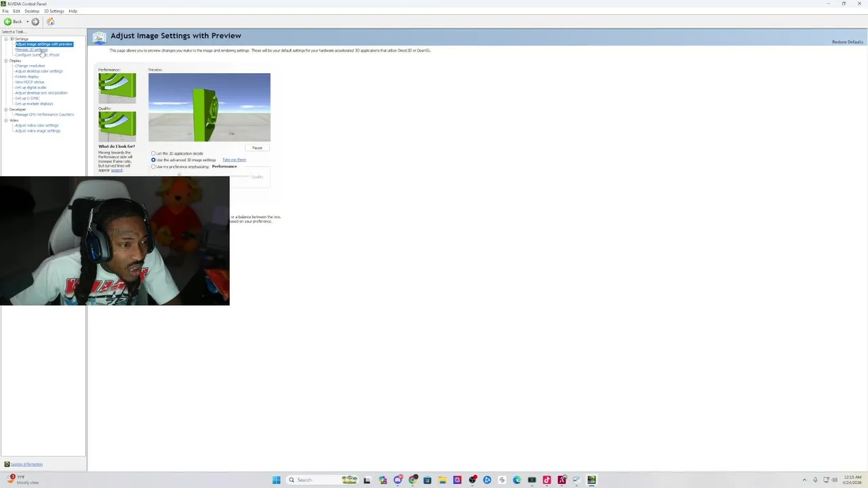Collapse the Developer tree node

click(6, 109)
